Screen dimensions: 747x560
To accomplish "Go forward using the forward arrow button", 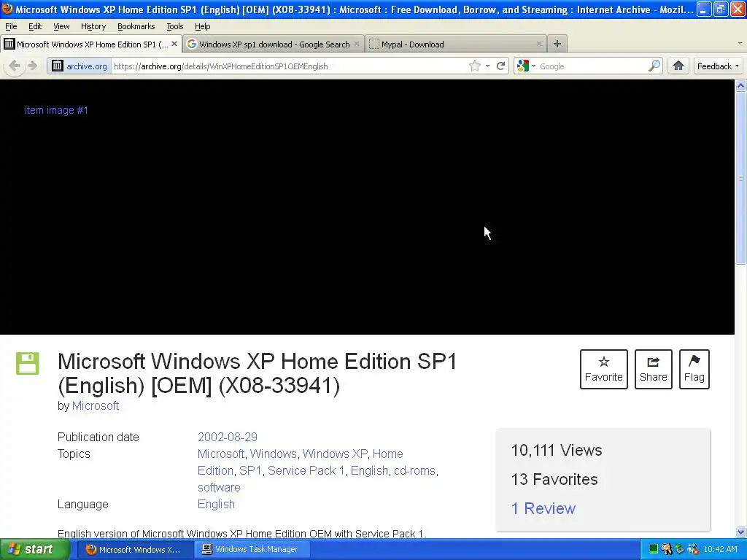I will [32, 66].
